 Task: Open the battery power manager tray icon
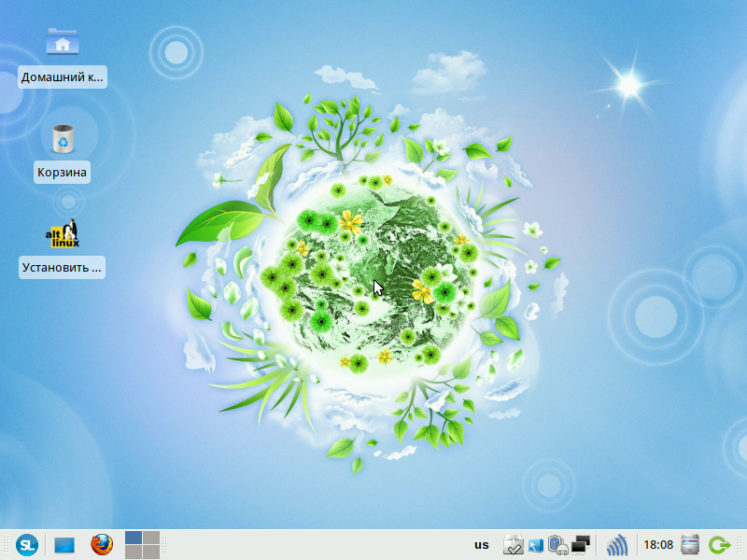coord(557,545)
